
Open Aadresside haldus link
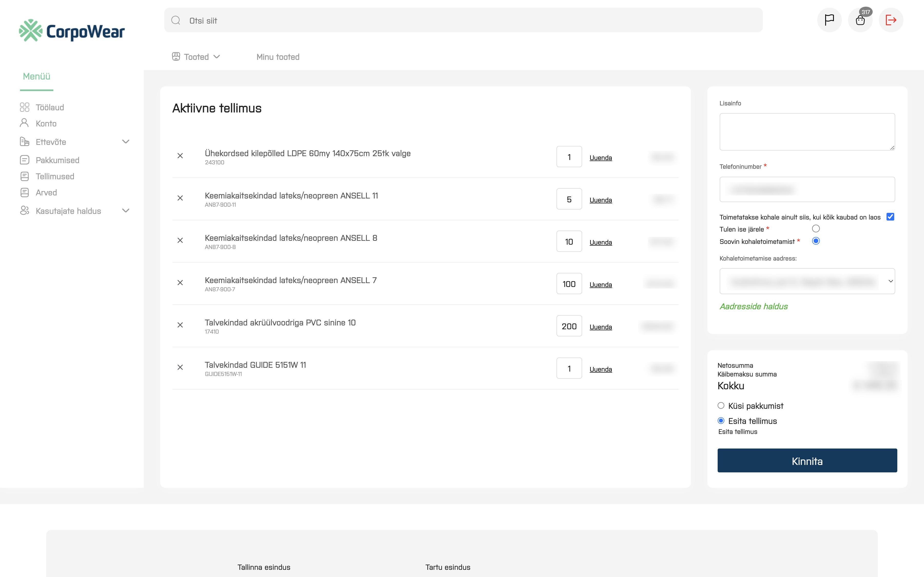[753, 306]
